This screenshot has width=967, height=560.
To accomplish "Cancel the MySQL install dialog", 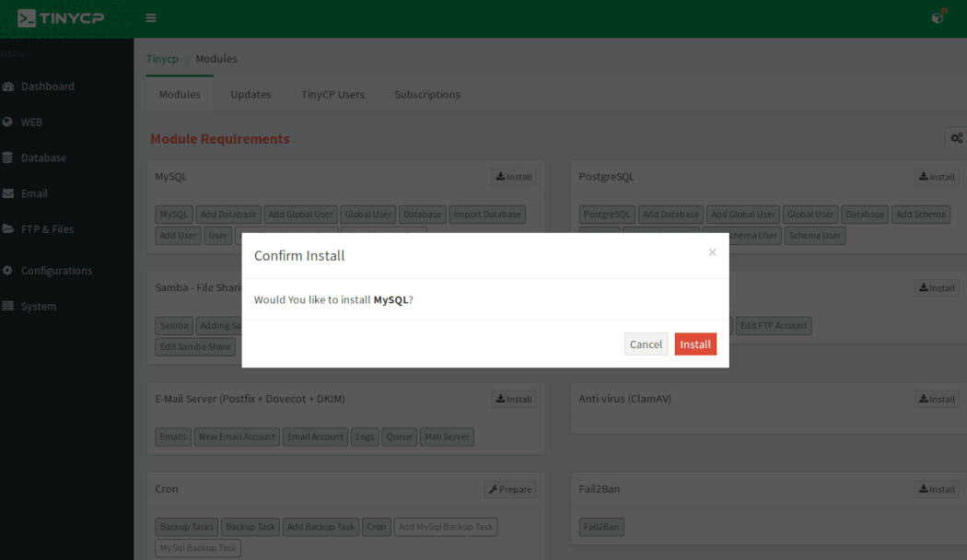I will (646, 344).
